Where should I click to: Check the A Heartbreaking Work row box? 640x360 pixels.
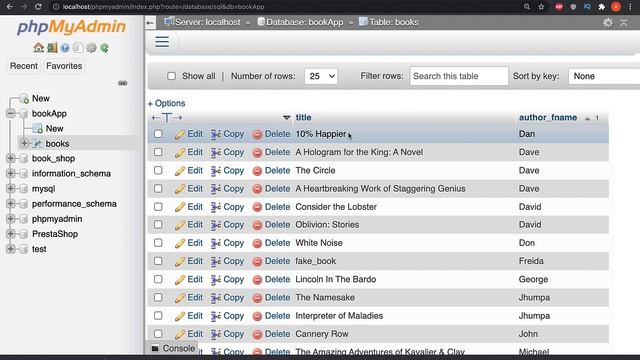click(158, 188)
